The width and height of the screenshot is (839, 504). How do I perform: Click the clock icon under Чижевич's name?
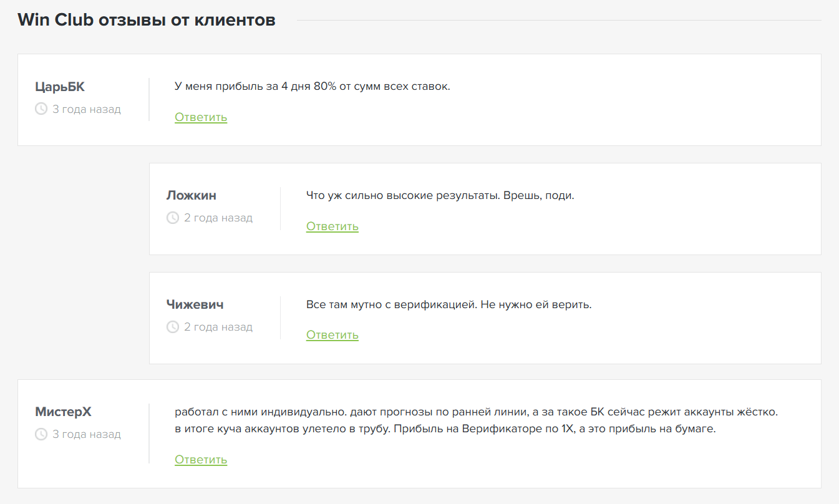pyautogui.click(x=173, y=327)
